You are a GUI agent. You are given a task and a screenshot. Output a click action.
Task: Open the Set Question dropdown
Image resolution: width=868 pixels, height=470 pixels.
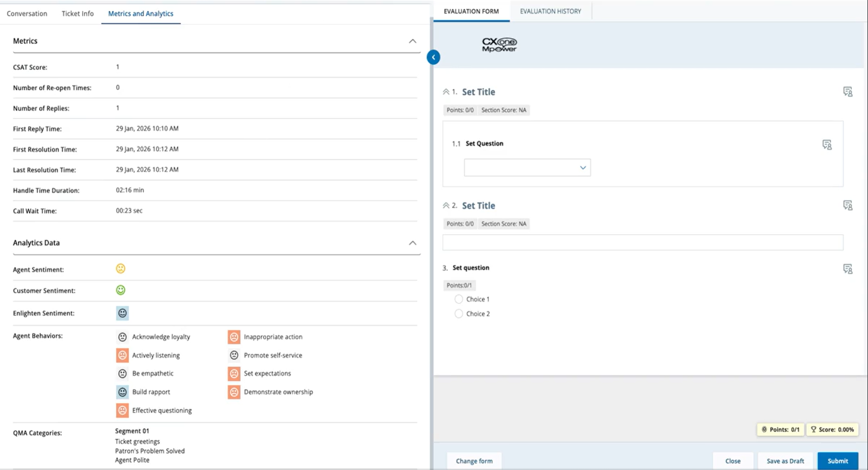point(527,168)
